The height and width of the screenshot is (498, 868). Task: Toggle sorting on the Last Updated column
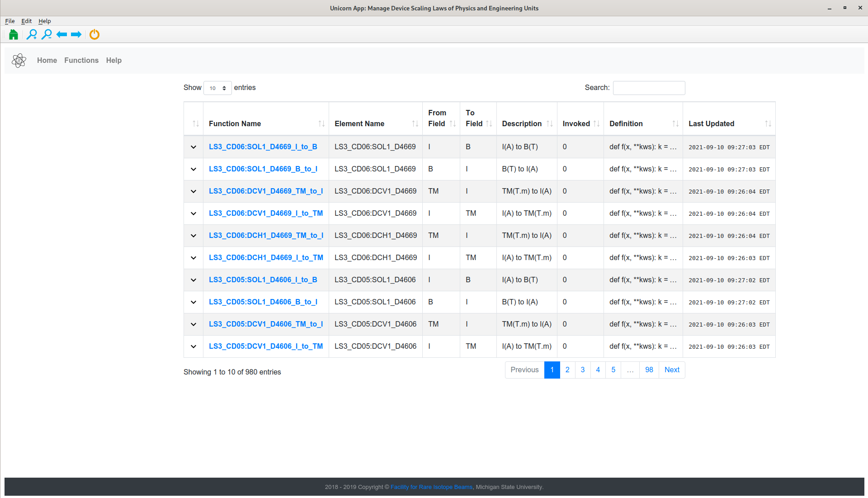pos(769,123)
